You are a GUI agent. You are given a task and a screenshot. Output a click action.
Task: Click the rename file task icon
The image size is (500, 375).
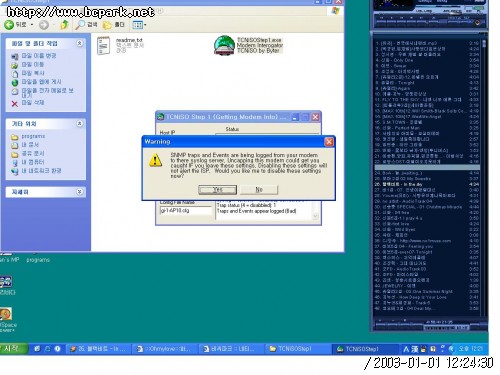click(x=15, y=56)
